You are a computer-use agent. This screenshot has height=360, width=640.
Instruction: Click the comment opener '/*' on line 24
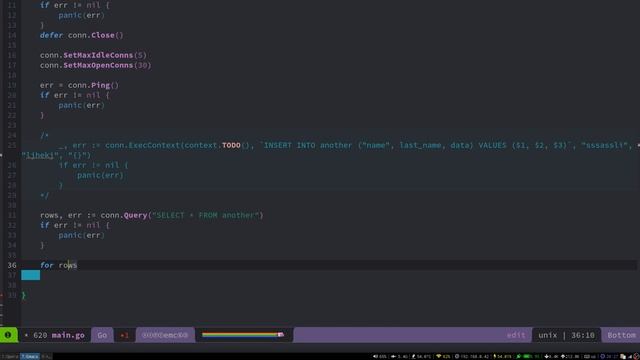[44, 135]
